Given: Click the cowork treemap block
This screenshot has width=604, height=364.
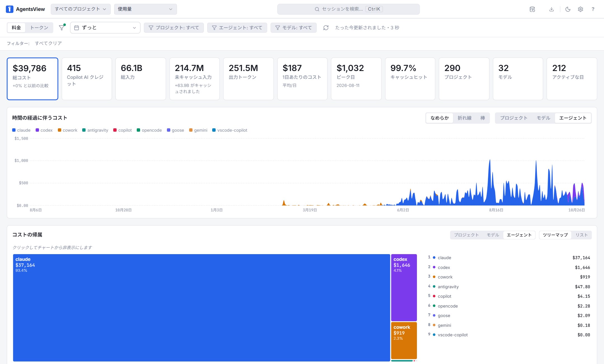Looking at the screenshot, I should (404, 340).
